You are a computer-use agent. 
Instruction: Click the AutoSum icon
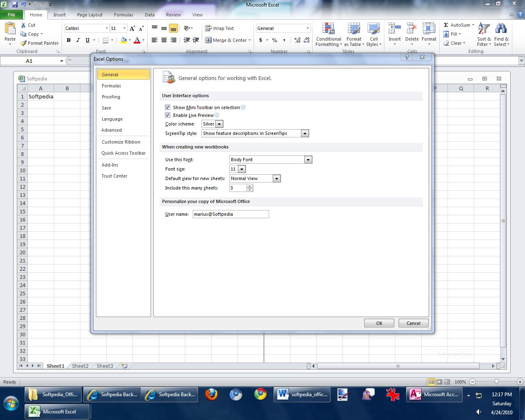(x=446, y=25)
